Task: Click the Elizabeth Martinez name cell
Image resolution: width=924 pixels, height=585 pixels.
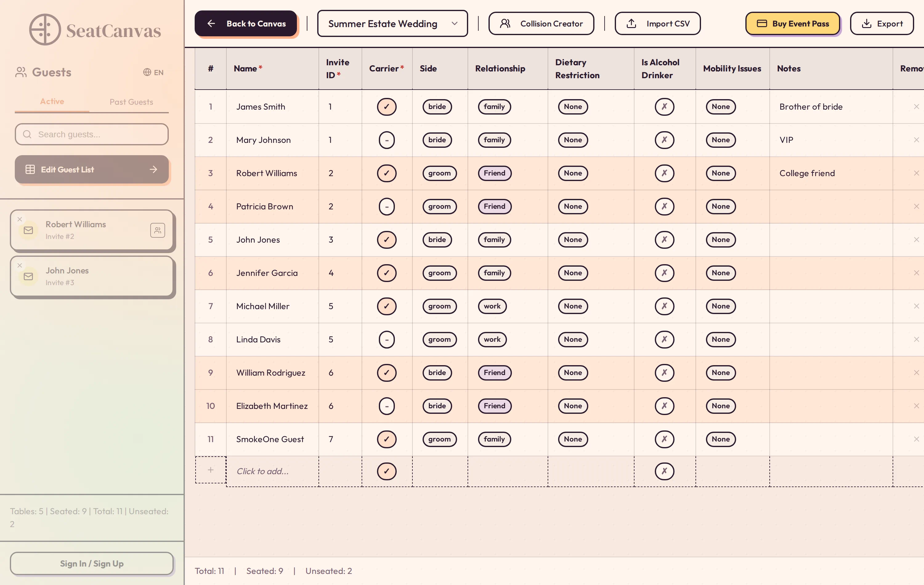Action: pos(272,406)
